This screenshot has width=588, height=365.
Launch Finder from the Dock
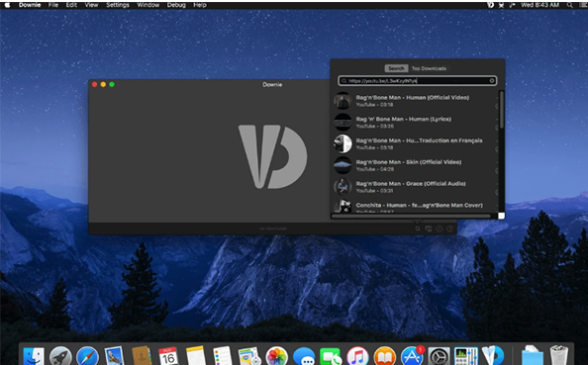pos(34,356)
